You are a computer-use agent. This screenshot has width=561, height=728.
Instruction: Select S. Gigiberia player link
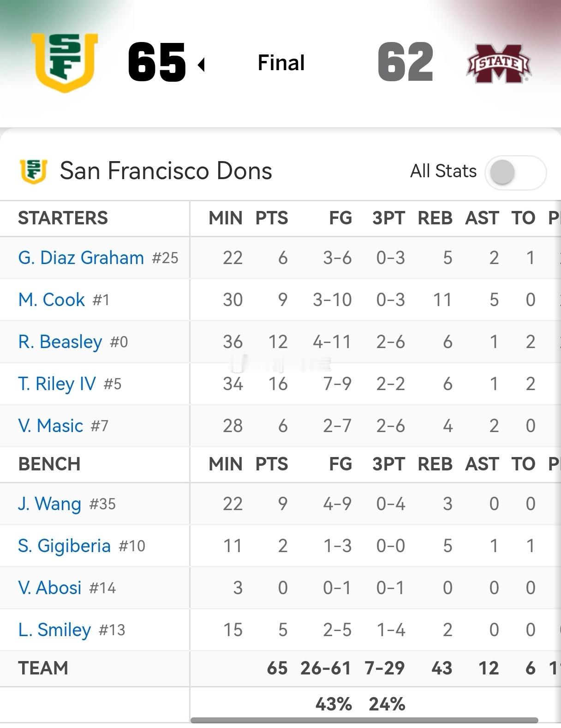[x=64, y=546]
